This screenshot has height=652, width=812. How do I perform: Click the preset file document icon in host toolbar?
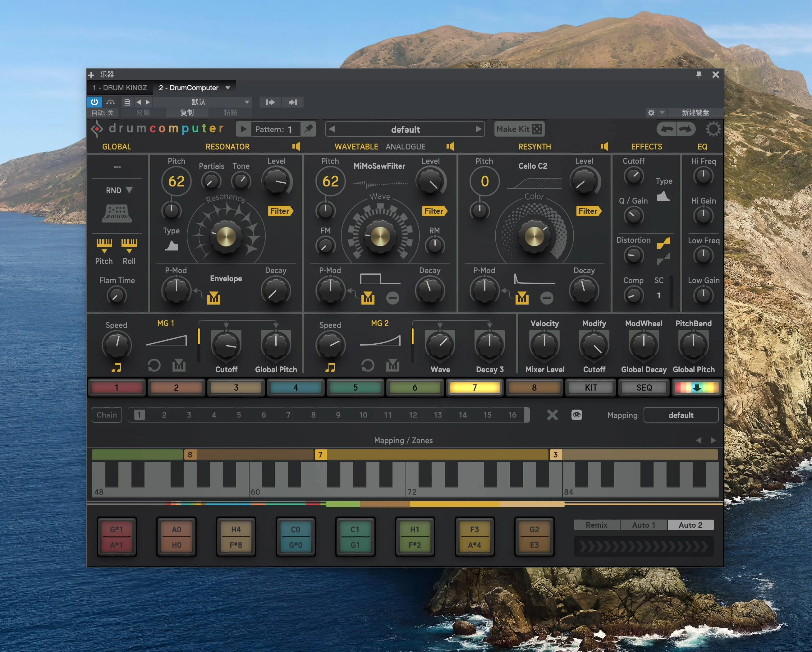coord(127,102)
